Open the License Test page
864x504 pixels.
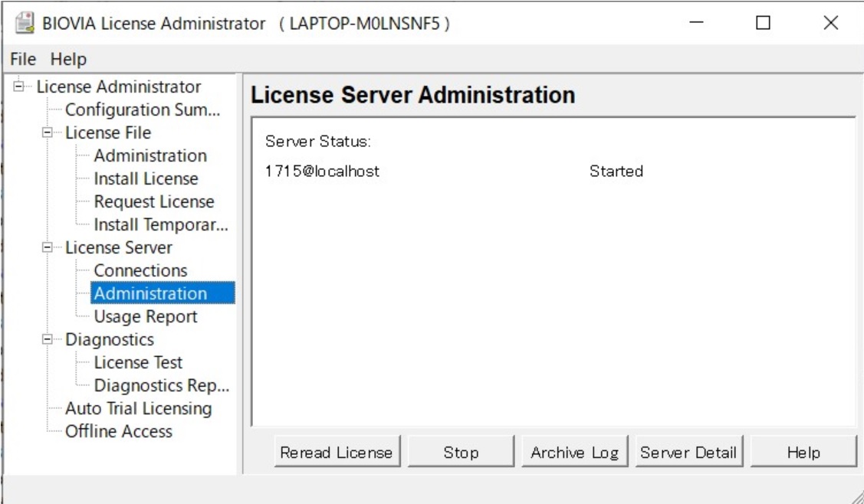tap(138, 362)
